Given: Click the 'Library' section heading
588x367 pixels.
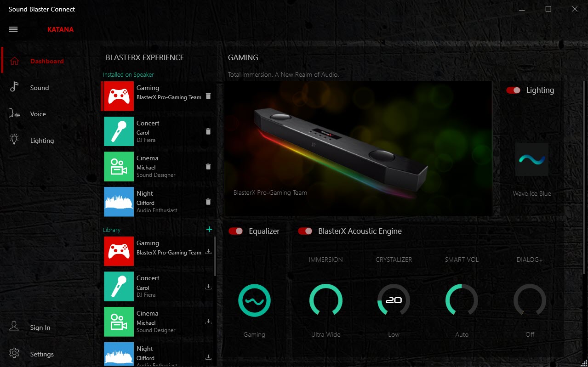Looking at the screenshot, I should pos(112,230).
